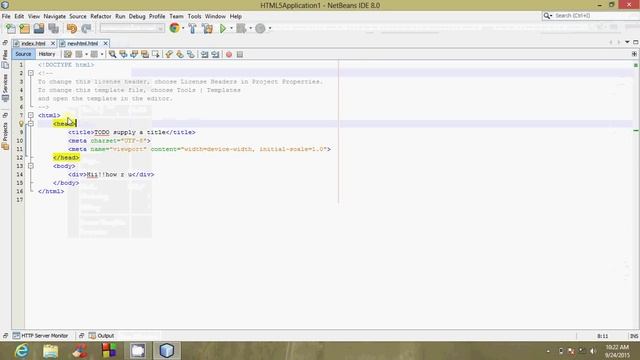
Task: Run the project with green arrow
Action: [223, 28]
